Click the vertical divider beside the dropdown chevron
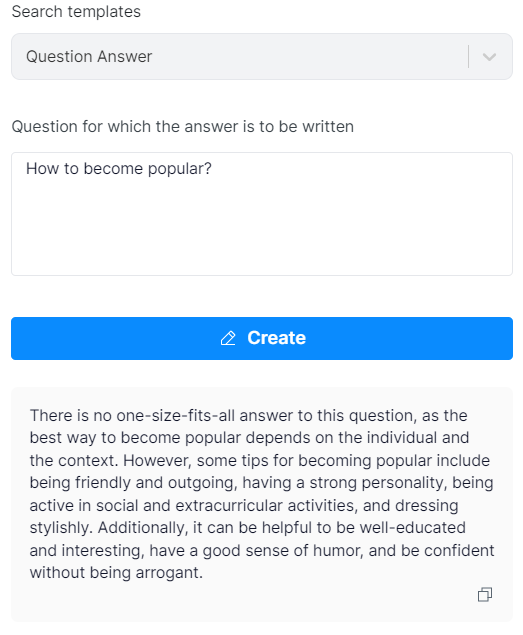This screenshot has width=523, height=635. coord(468,57)
